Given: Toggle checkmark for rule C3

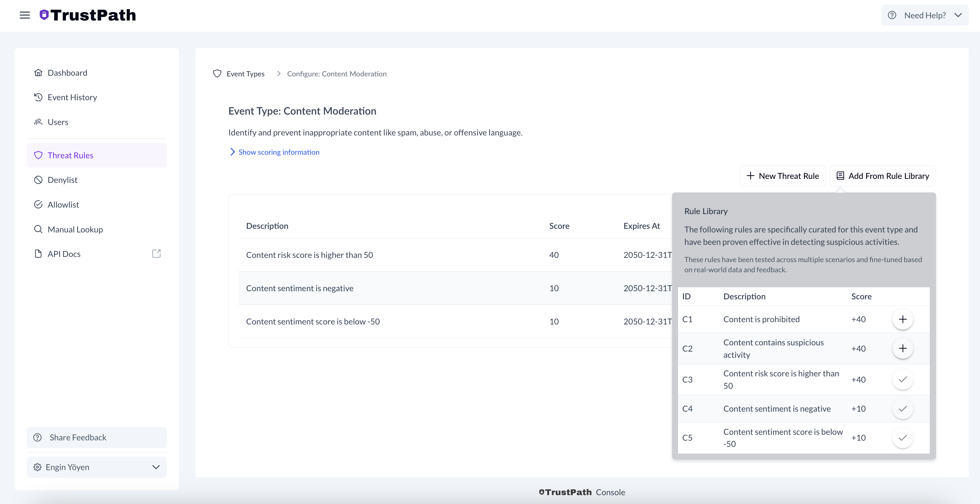Looking at the screenshot, I should (902, 380).
